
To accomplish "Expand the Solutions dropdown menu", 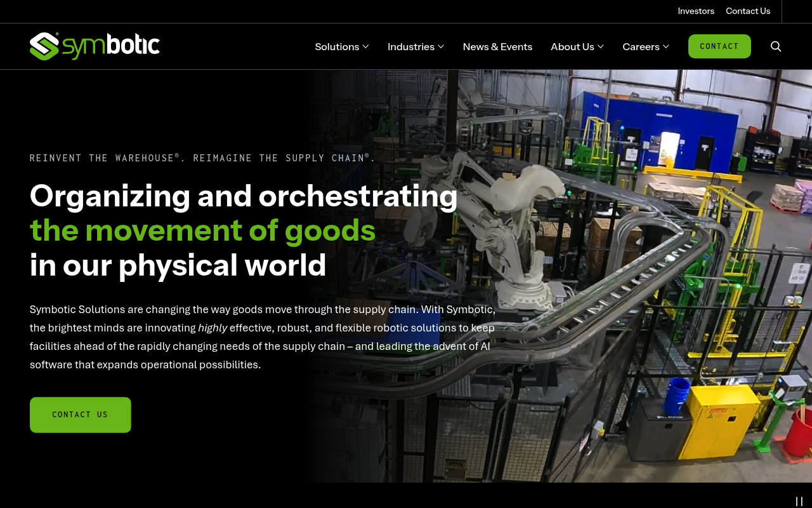I will [342, 46].
